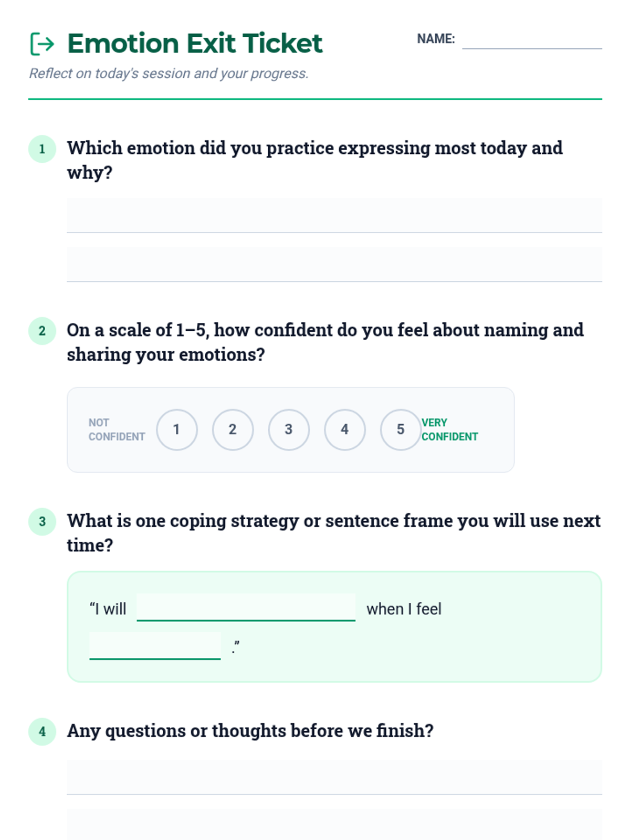Click the question 2 number badge
The image size is (630, 840).
pos(42,331)
